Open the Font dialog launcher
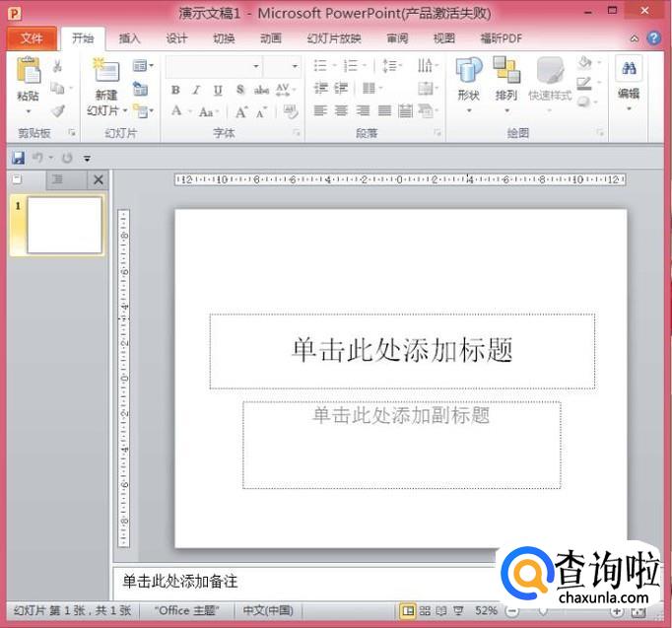This screenshot has width=672, height=628. pos(296,133)
